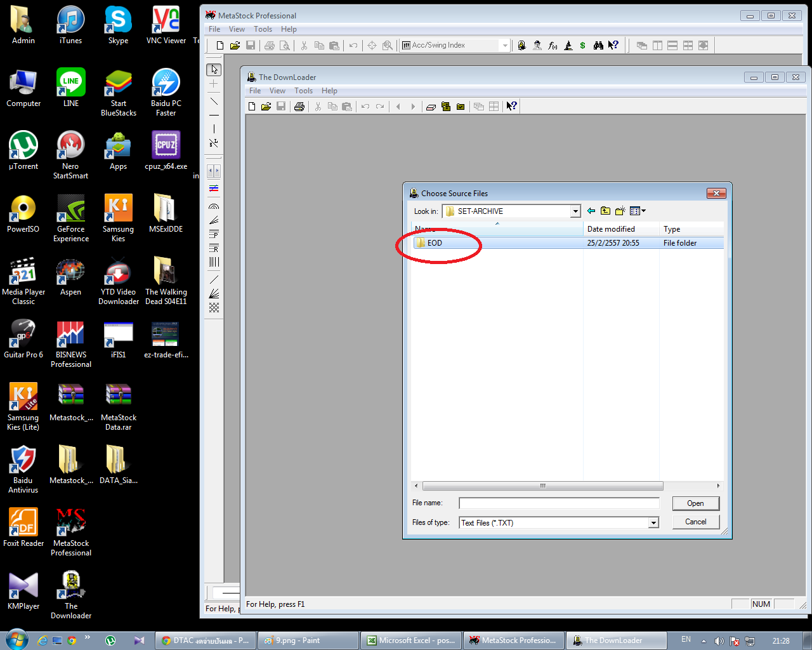812x650 pixels.
Task: Expand the Files of type dropdown
Action: (x=653, y=522)
